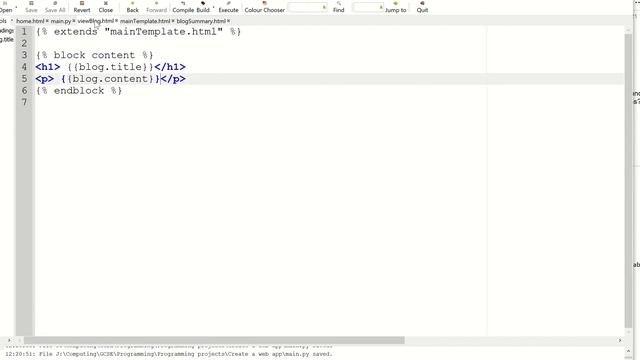
Task: Click the closing </h1> tag on line 4
Action: [x=170, y=67]
